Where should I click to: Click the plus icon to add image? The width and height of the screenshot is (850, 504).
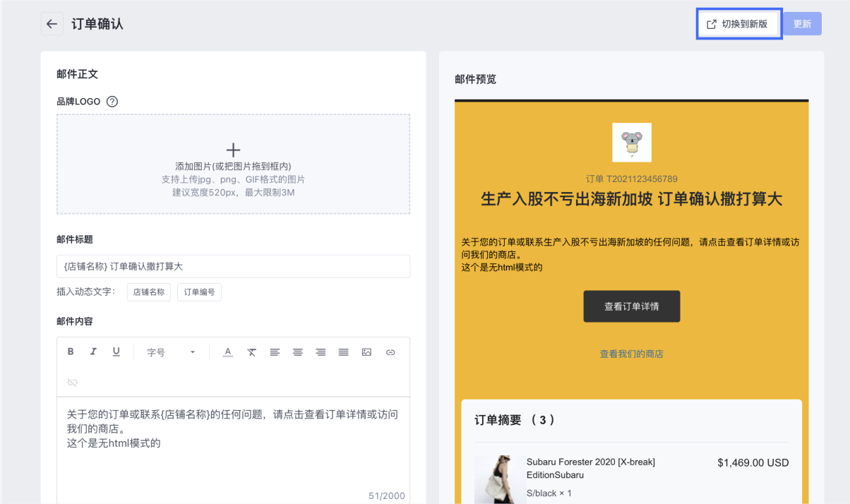click(233, 150)
